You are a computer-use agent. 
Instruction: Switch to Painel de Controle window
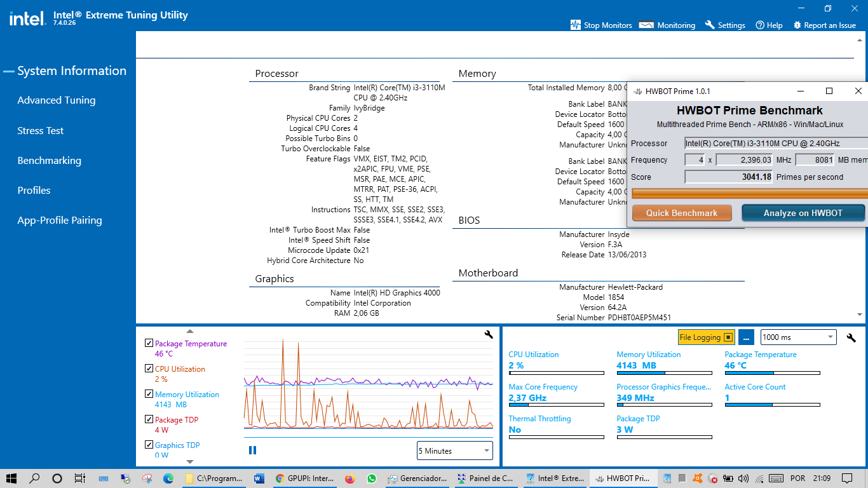pyautogui.click(x=485, y=478)
